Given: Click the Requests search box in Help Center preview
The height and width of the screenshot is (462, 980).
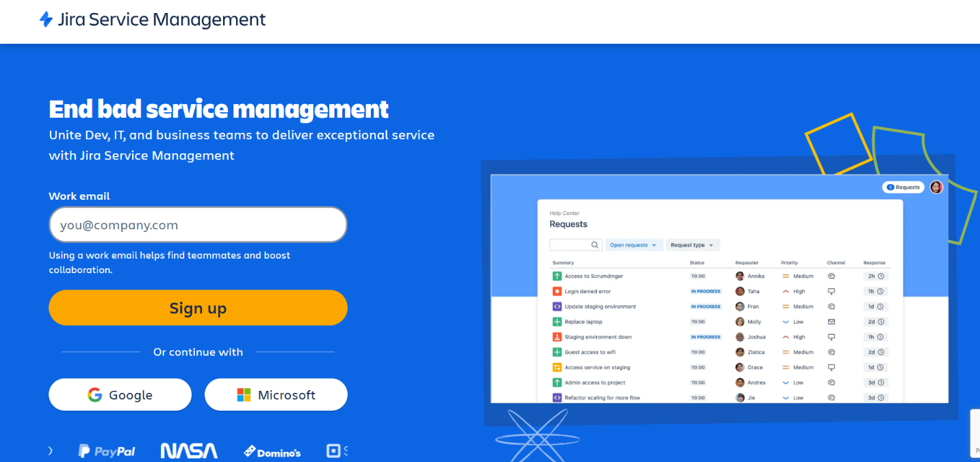Looking at the screenshot, I should point(576,244).
